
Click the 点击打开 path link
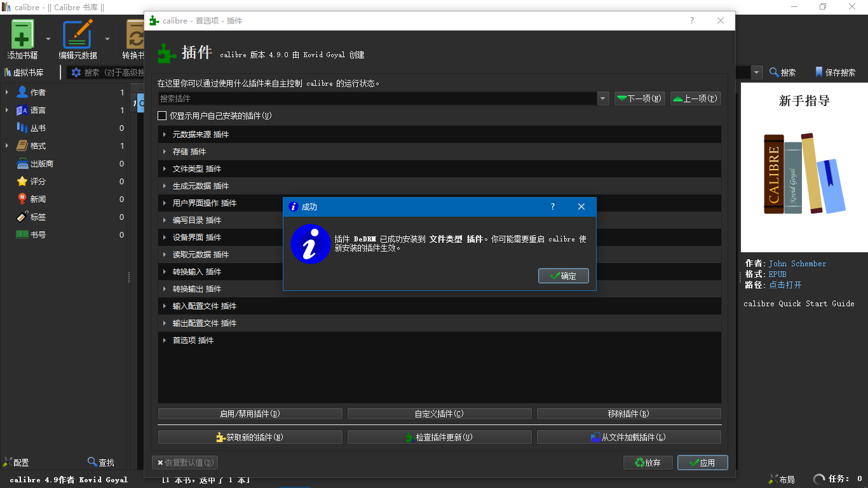tap(785, 285)
